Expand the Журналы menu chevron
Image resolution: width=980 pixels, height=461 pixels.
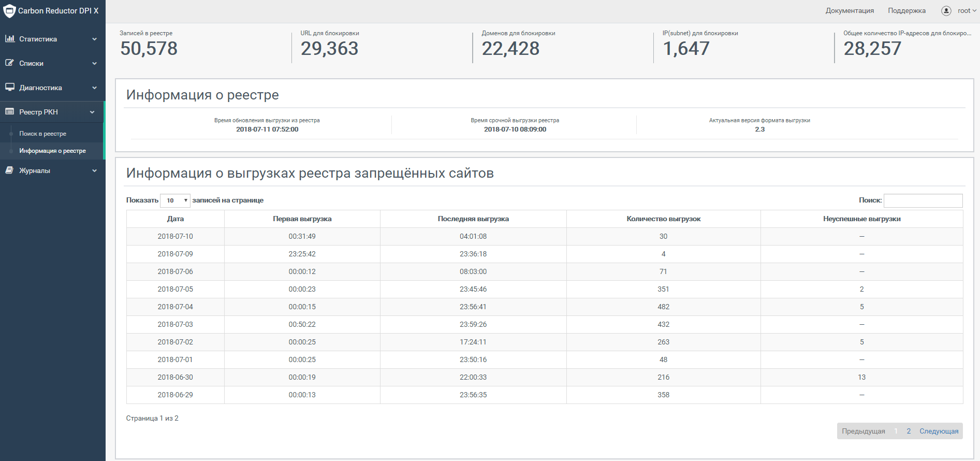tap(94, 170)
